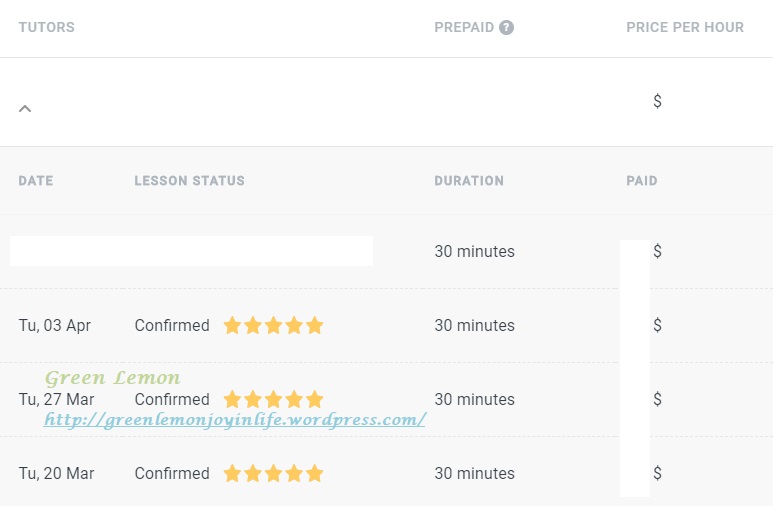The height and width of the screenshot is (506, 773).
Task: Select the Paid column header
Action: (x=642, y=181)
